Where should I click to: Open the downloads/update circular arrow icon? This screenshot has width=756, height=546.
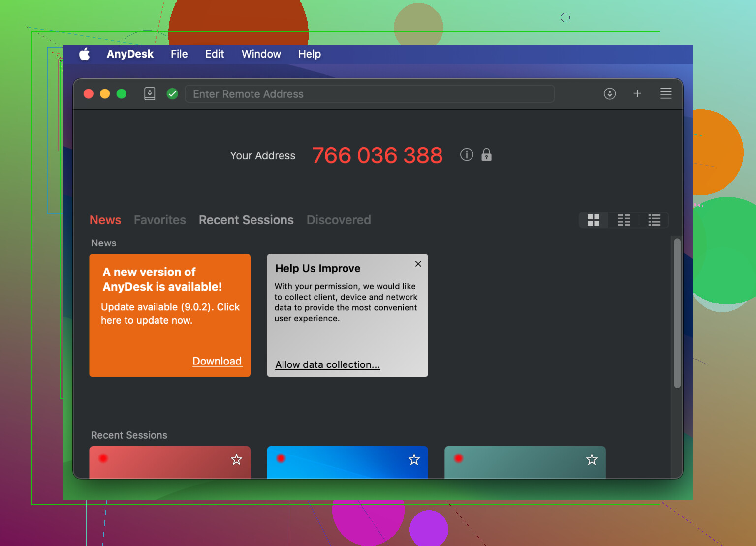click(x=610, y=93)
